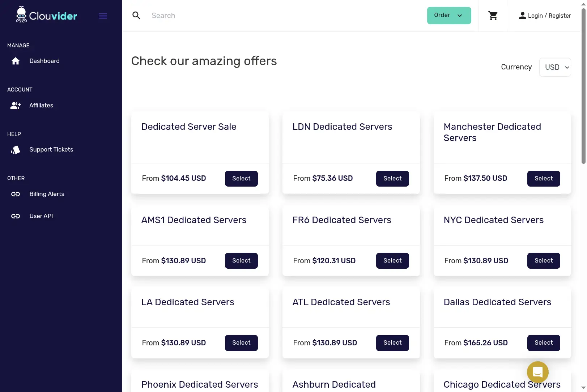The image size is (587, 392).
Task: Open the Currency USD selector
Action: click(555, 67)
